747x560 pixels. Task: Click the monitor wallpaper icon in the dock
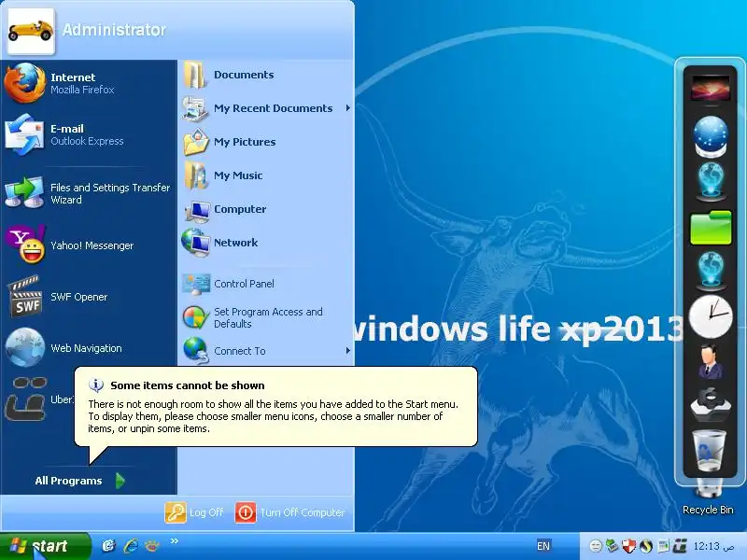pyautogui.click(x=711, y=89)
